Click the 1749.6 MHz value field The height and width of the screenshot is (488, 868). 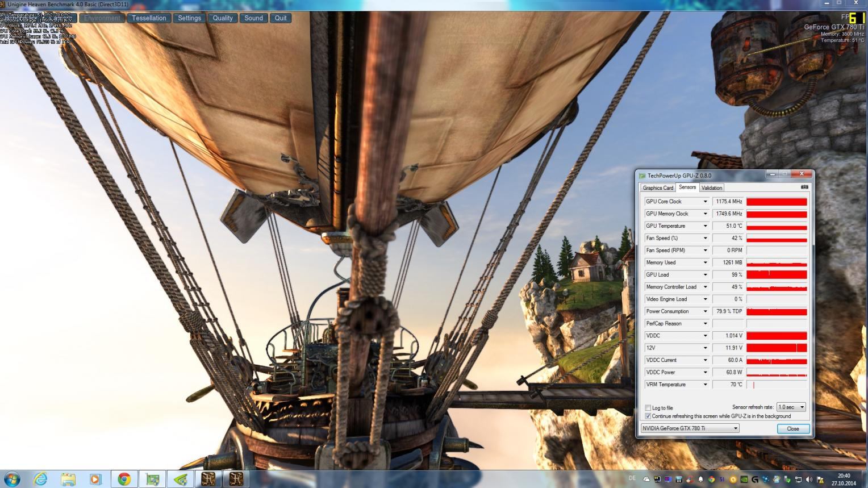coord(728,214)
